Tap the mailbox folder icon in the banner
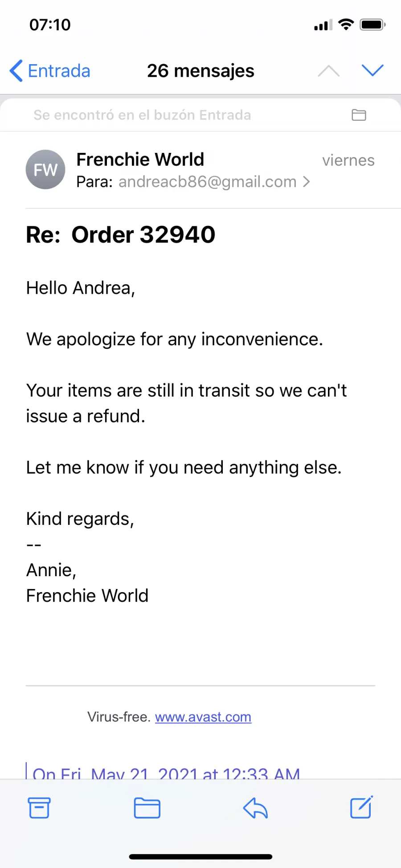This screenshot has height=868, width=401. pyautogui.click(x=359, y=115)
